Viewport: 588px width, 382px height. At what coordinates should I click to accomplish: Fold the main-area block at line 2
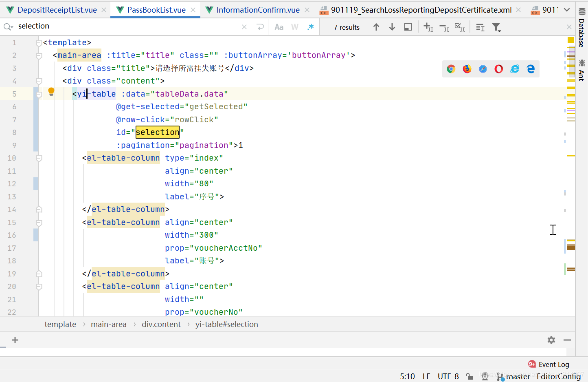(x=39, y=55)
